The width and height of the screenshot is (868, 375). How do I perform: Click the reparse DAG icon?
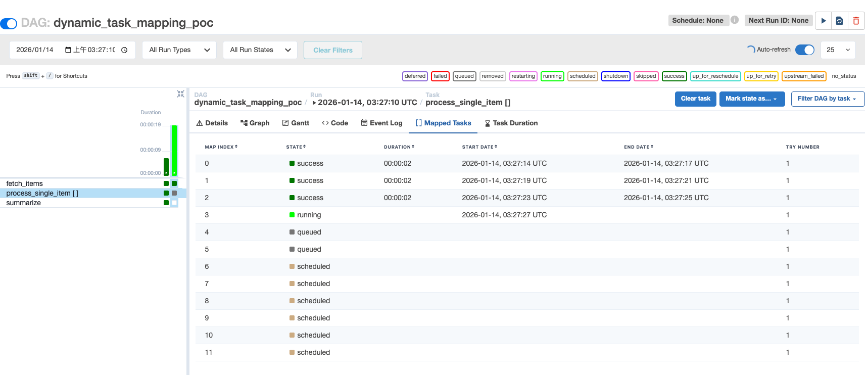coord(839,21)
